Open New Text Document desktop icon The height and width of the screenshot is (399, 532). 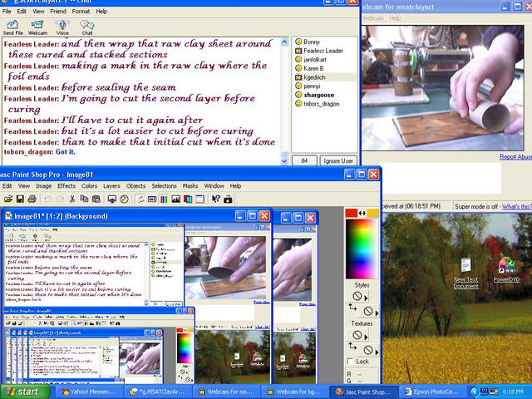point(465,273)
